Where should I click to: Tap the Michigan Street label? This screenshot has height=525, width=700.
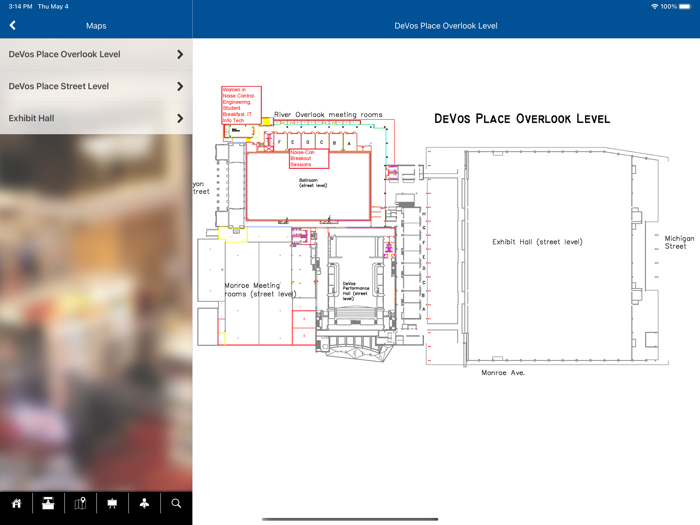[679, 242]
